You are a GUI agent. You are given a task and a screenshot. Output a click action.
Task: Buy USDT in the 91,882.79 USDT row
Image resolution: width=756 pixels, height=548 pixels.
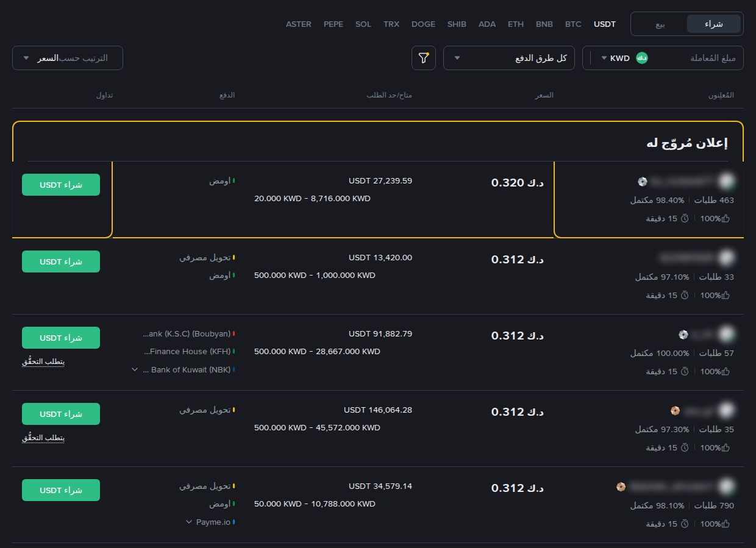(61, 338)
